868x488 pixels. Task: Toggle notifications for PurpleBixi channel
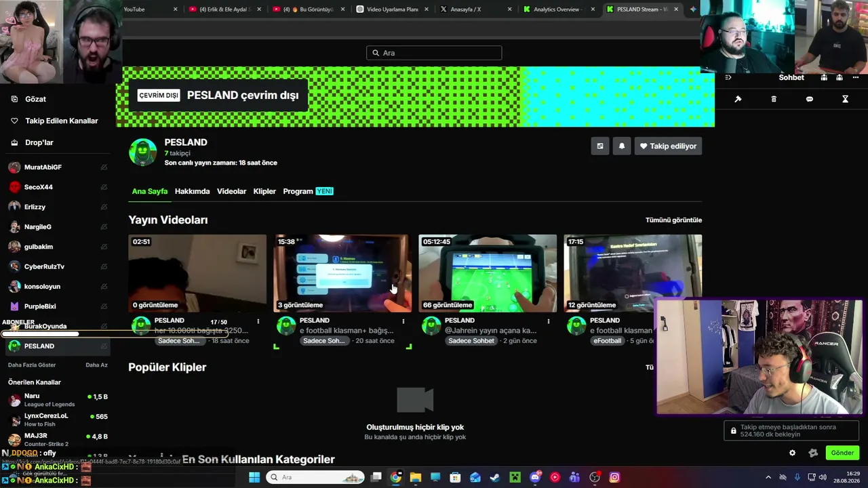[x=104, y=306]
